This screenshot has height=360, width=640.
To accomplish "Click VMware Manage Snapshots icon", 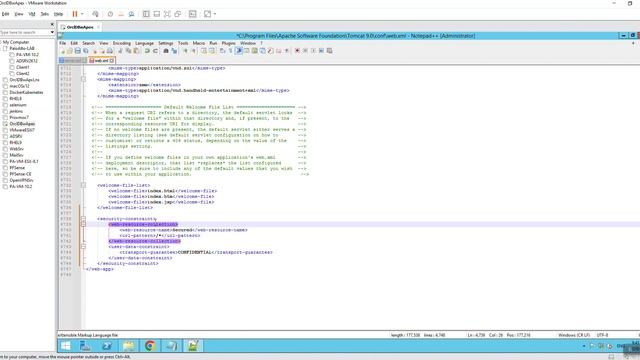I will coord(131,14).
